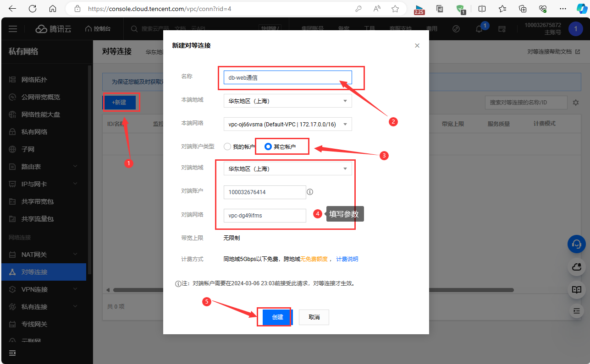Screen dimensions: 590x364
Task: Close the 新建对等连接 dialog
Action: pyautogui.click(x=417, y=45)
